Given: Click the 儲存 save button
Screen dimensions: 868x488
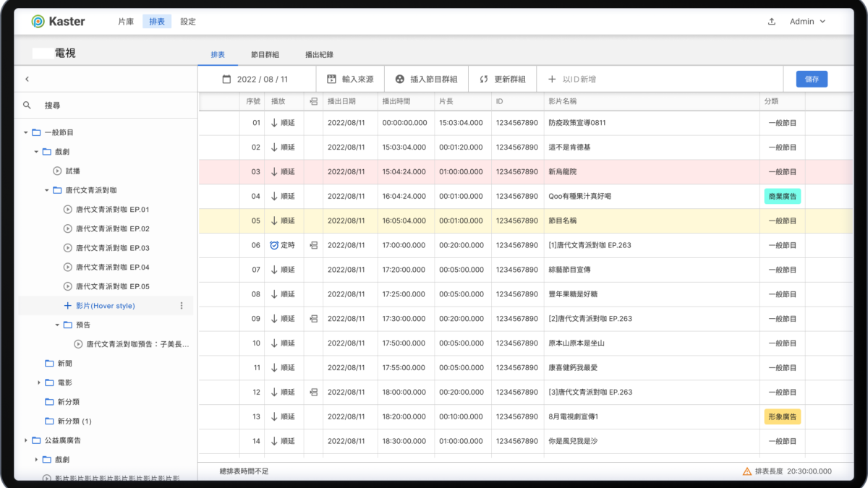Looking at the screenshot, I should [x=811, y=80].
